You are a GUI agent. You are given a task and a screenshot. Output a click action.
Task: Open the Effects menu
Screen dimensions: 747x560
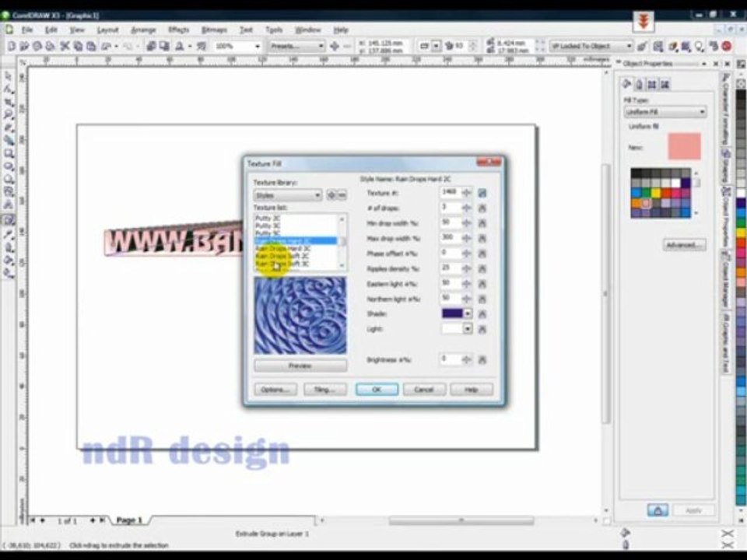pos(179,30)
